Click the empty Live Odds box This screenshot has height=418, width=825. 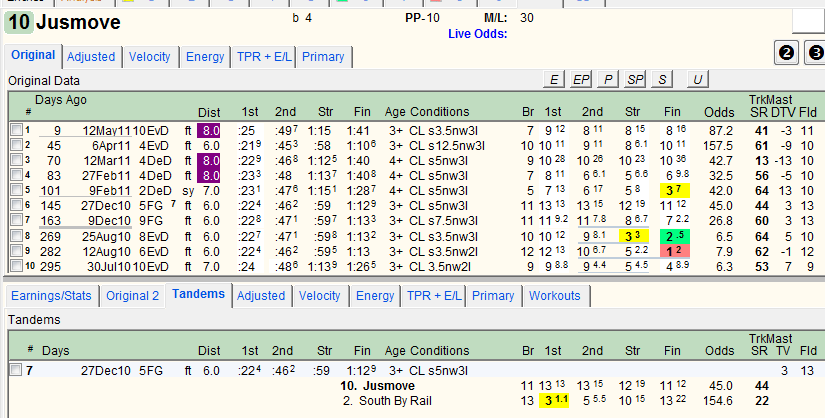[807, 22]
